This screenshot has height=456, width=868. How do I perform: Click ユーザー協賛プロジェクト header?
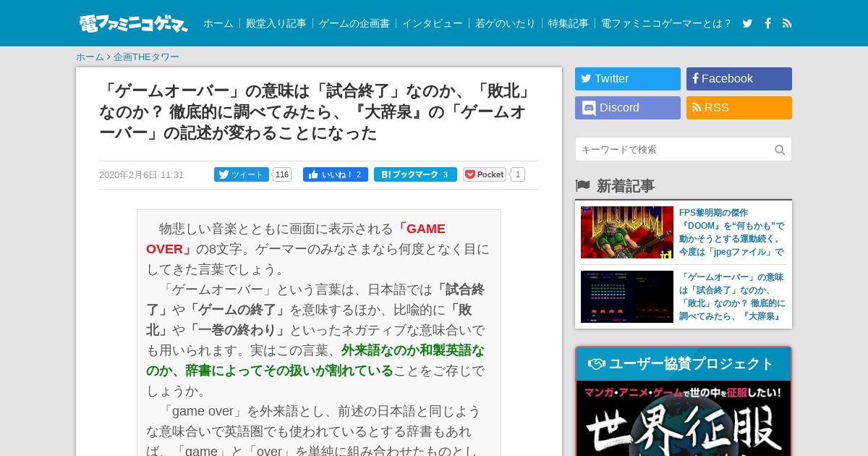pyautogui.click(x=684, y=364)
